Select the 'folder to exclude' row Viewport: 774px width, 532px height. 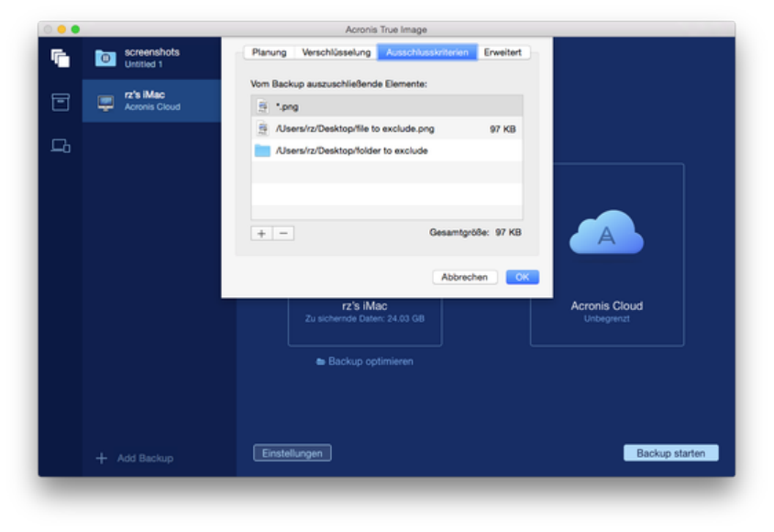pos(386,150)
